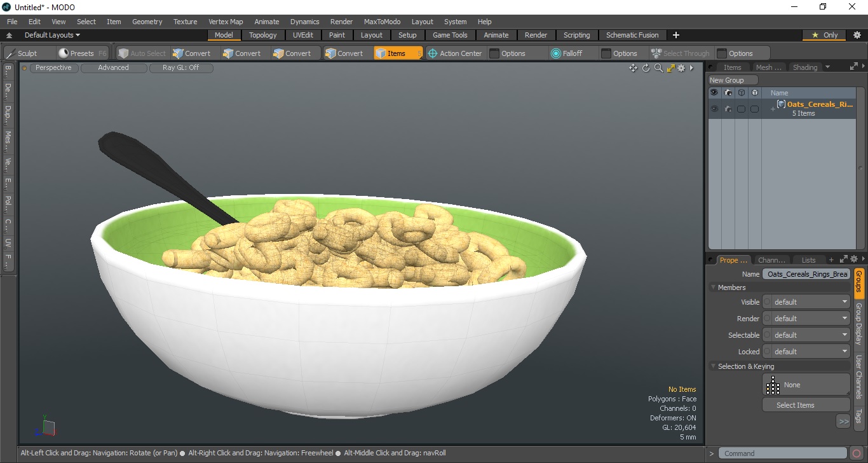Click the render camera column header icon
This screenshot has height=463, width=868.
click(x=728, y=93)
